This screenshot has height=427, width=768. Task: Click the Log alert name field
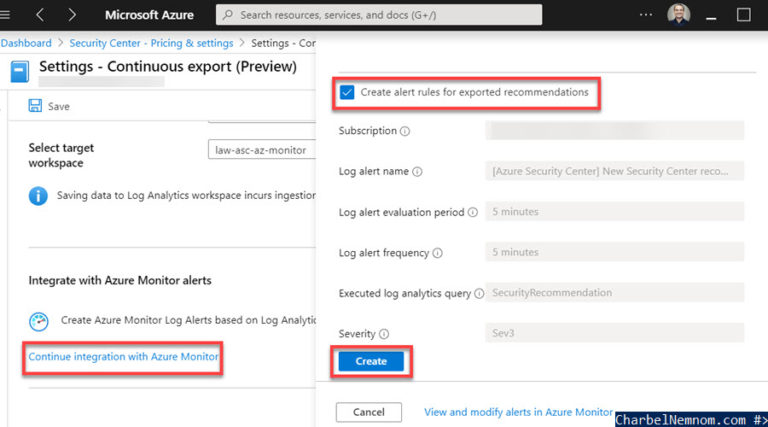coord(615,171)
